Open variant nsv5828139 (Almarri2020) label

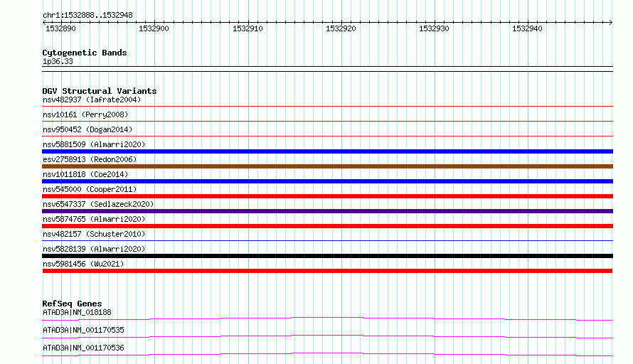(94, 249)
